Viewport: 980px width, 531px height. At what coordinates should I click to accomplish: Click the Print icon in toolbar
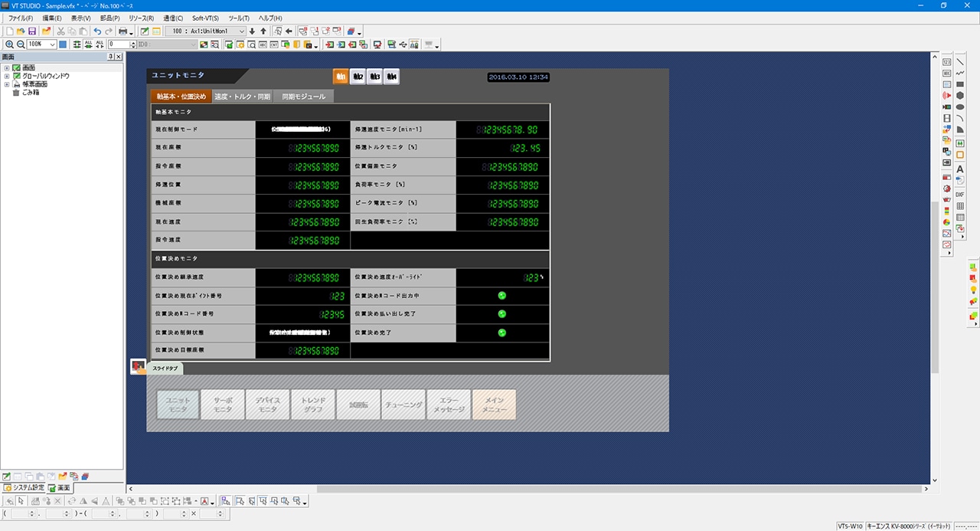[x=122, y=31]
